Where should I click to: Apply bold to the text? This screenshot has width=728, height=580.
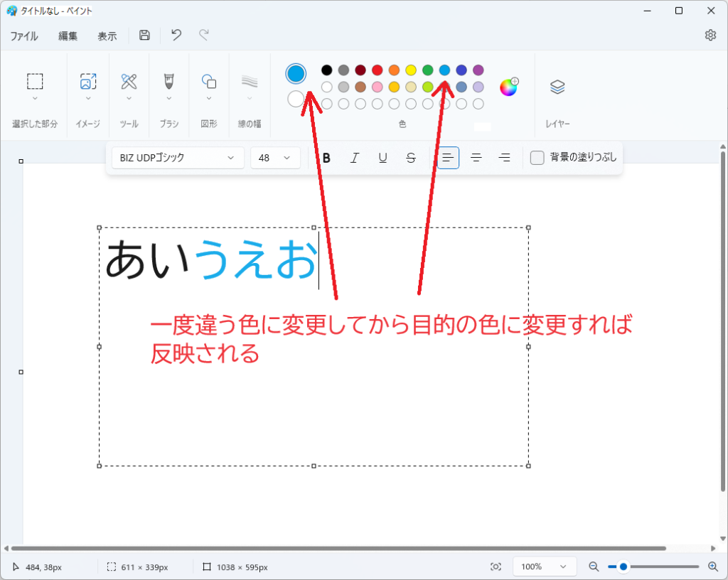[326, 158]
